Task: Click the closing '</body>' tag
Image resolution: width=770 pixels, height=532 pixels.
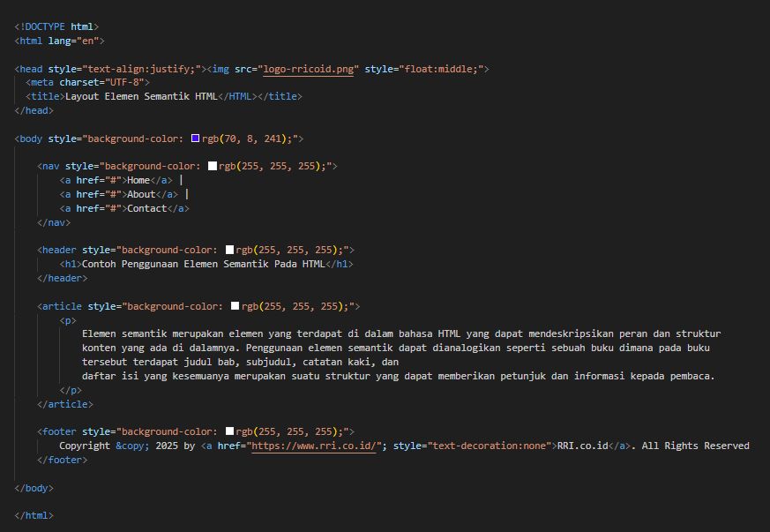Action: coord(34,488)
